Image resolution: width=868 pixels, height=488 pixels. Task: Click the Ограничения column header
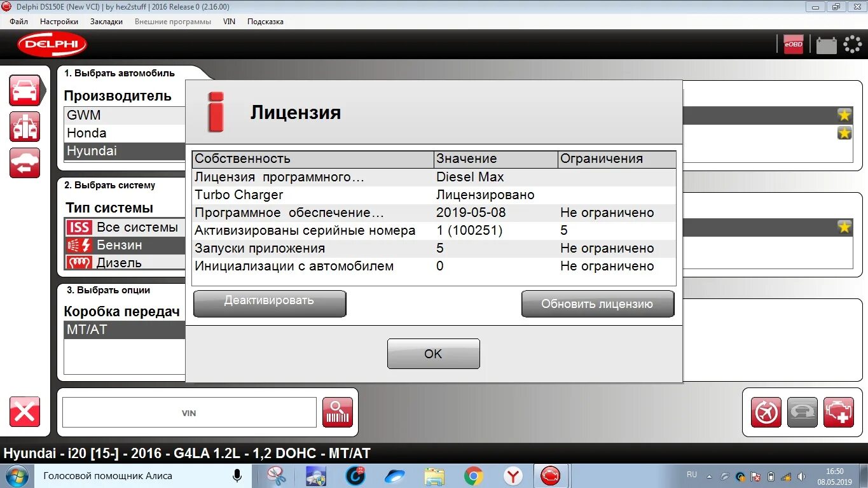[617, 159]
